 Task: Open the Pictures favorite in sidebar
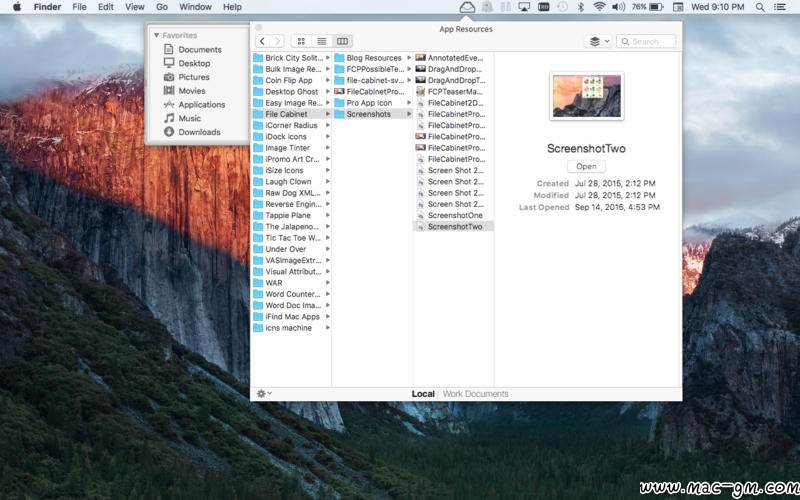(193, 77)
